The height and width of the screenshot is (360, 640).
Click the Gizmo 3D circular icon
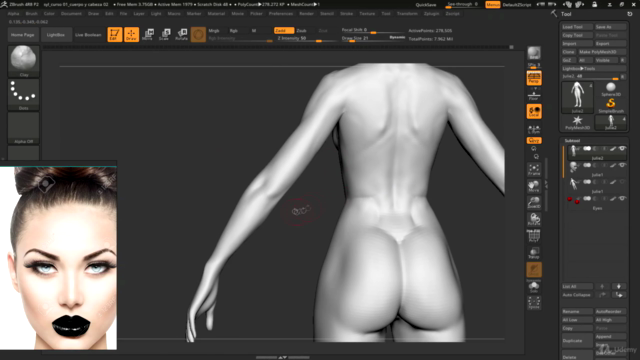(198, 34)
